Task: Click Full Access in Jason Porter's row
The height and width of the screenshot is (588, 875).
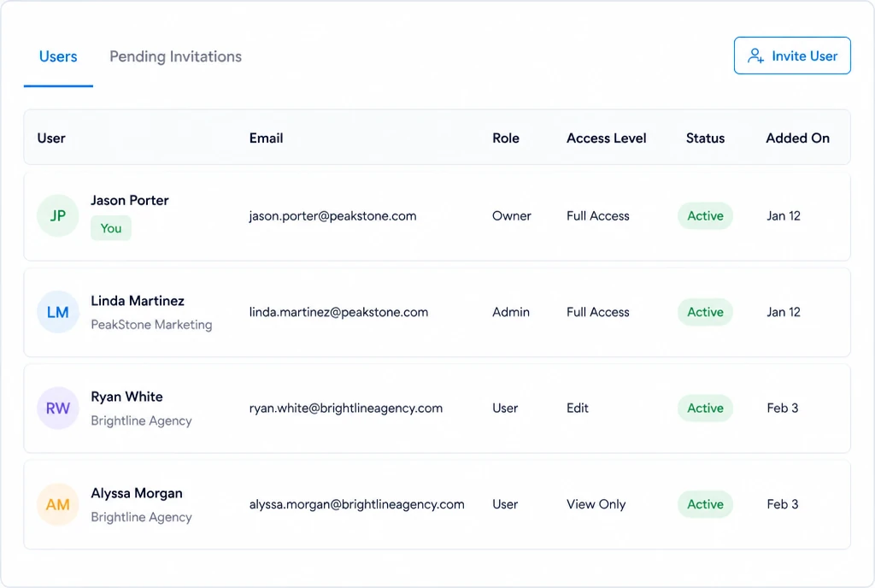Action: pyautogui.click(x=597, y=216)
